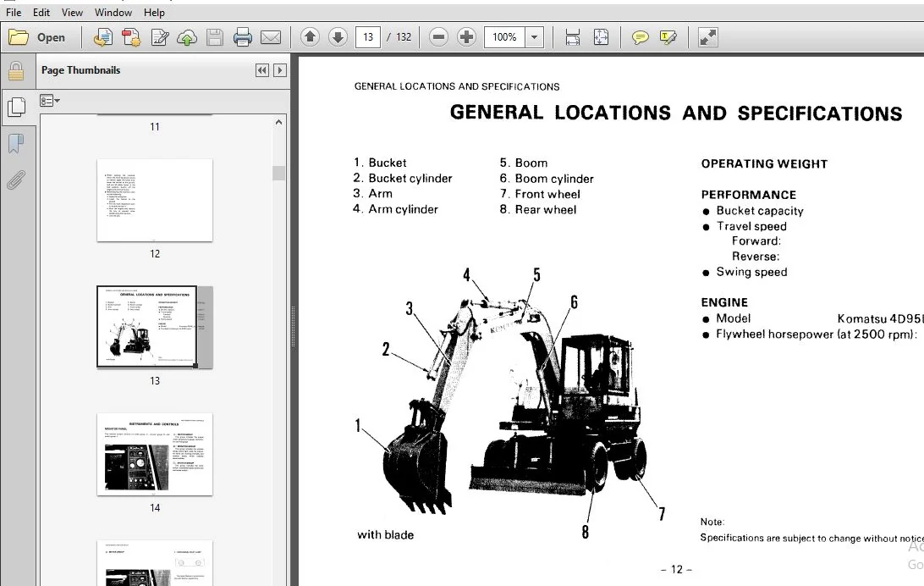This screenshot has height=586, width=924.
Task: Zoom out with minus button
Action: [x=438, y=37]
